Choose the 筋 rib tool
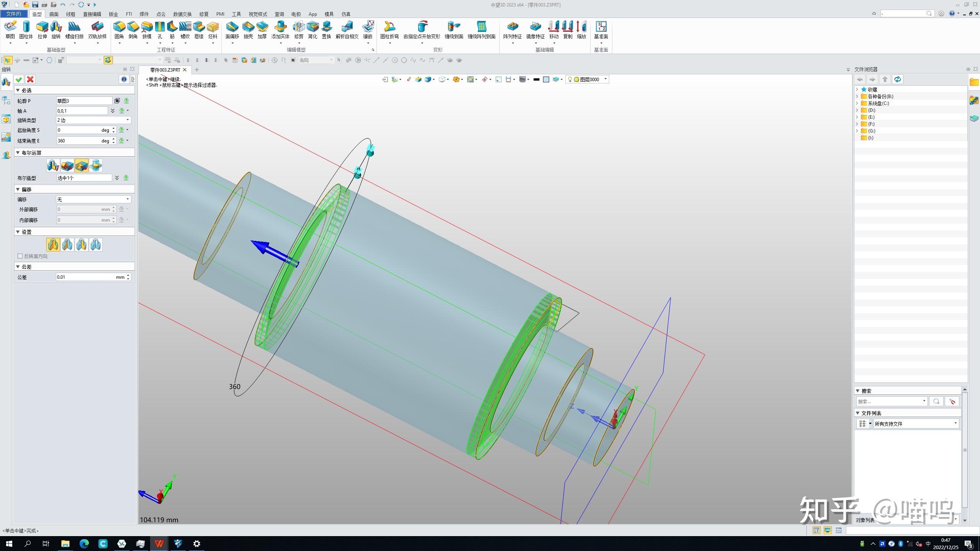Screen dimensions: 980x551 point(172,30)
